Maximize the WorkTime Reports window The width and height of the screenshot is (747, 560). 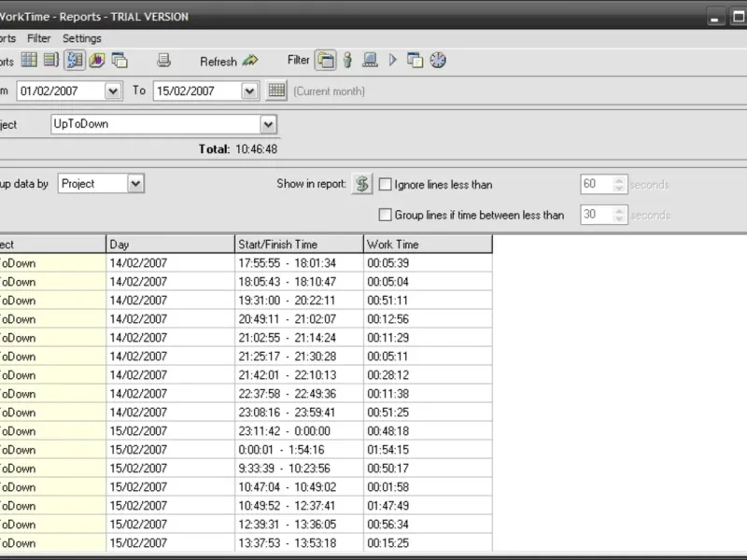[738, 17]
